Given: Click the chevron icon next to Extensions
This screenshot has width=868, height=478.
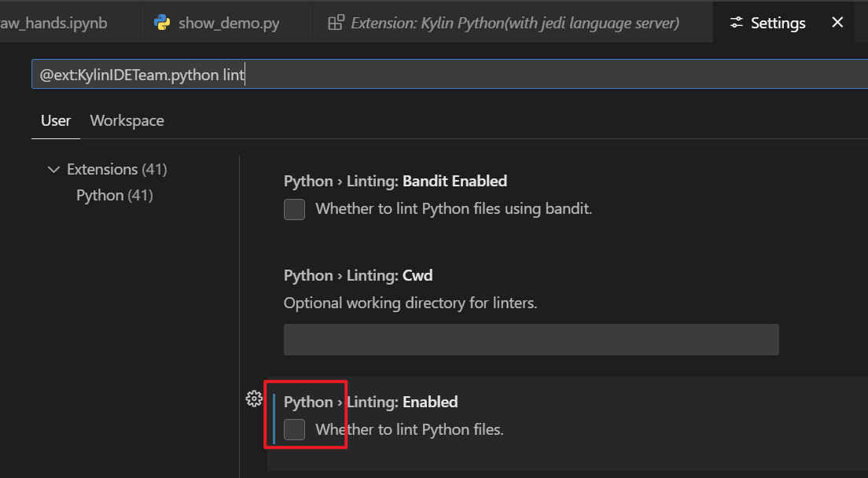Looking at the screenshot, I should click(53, 169).
